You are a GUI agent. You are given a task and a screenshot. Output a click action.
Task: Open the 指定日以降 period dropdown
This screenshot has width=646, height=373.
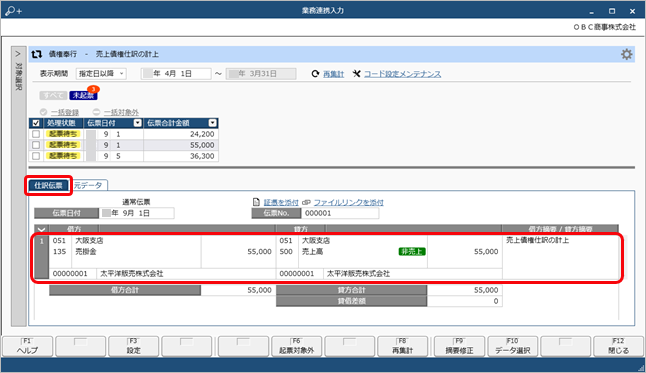pyautogui.click(x=101, y=74)
